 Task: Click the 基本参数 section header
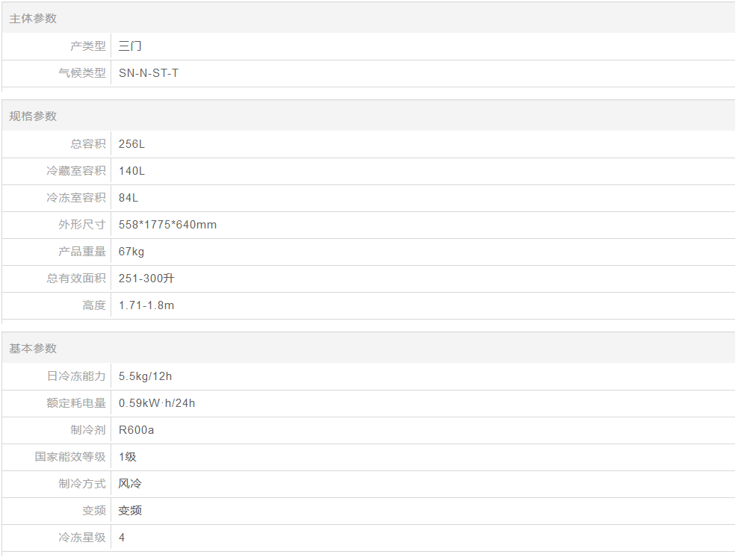(x=33, y=349)
